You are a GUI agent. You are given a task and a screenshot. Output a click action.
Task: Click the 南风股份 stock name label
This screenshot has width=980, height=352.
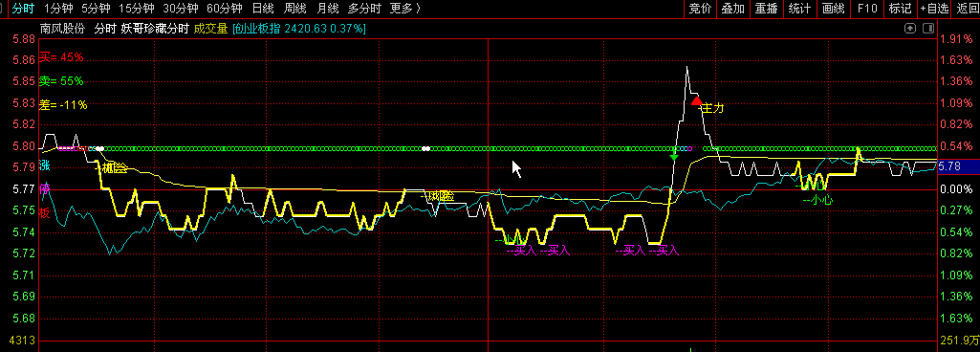tap(62, 29)
